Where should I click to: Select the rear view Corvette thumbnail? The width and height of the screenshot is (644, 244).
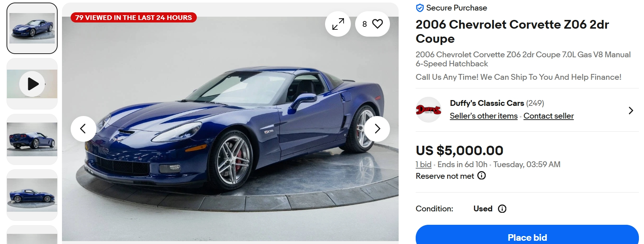click(x=32, y=140)
